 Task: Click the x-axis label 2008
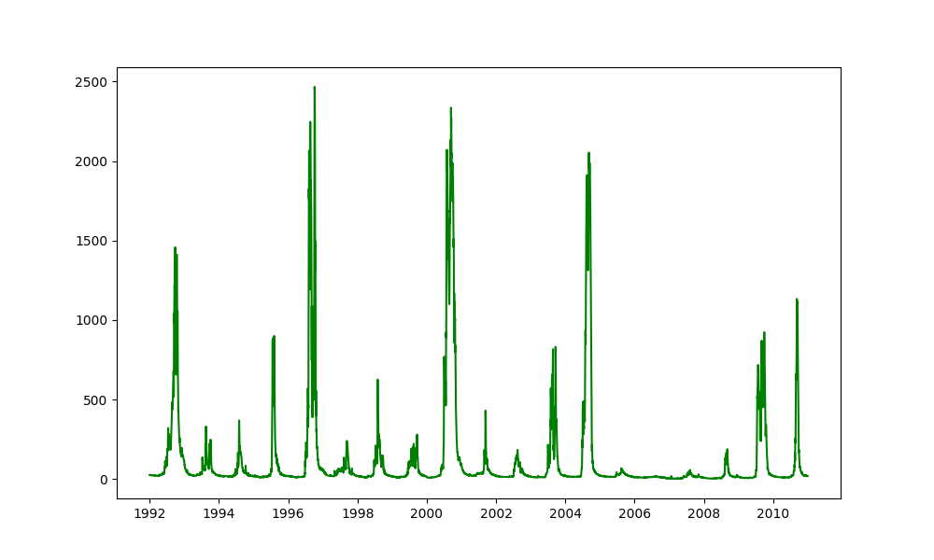tap(704, 513)
